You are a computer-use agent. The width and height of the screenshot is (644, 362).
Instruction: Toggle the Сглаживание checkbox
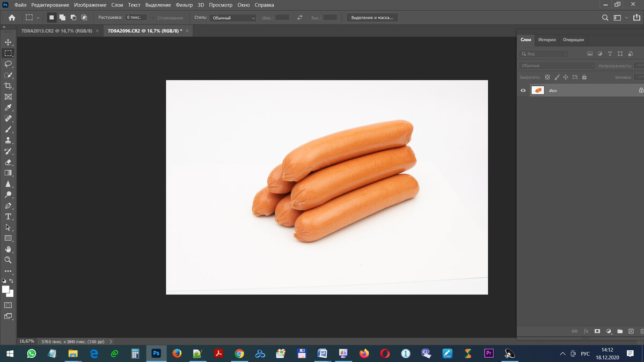[154, 18]
